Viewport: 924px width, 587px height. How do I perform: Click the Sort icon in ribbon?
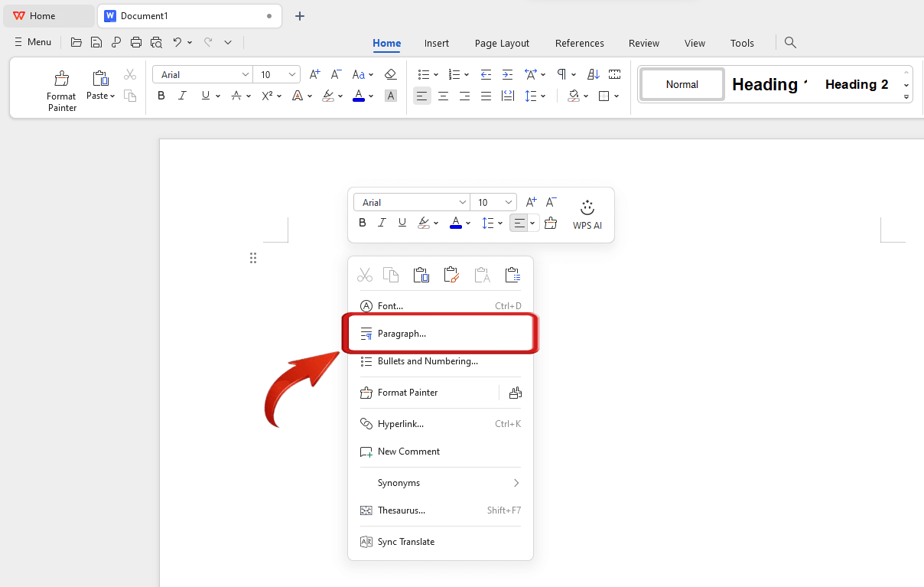pyautogui.click(x=594, y=74)
